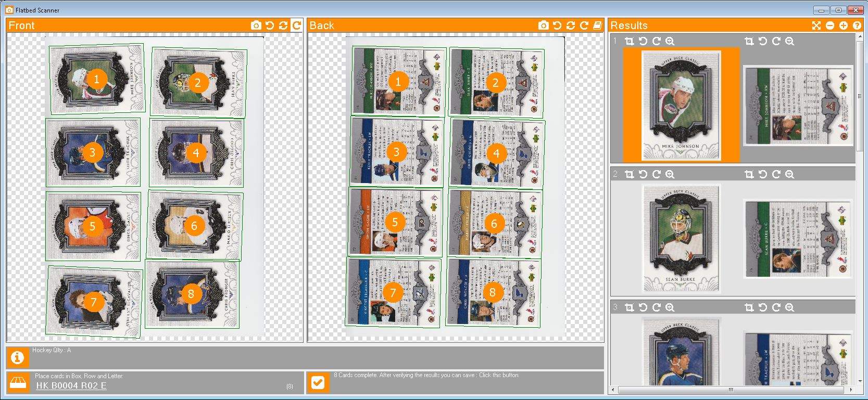Rotate result 3 front image right
This screenshot has width=868, height=400.
pos(657,307)
